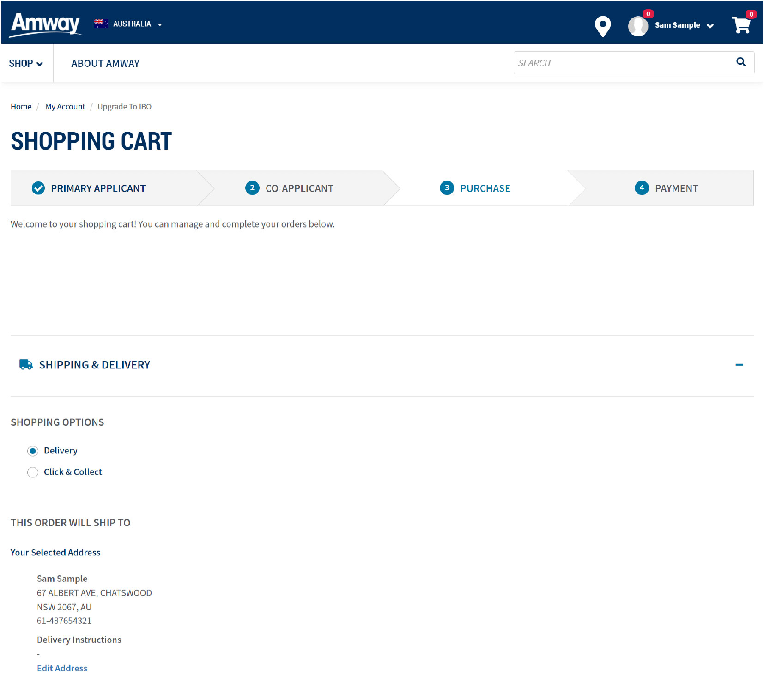The height and width of the screenshot is (700, 764).
Task: Go to the Co-Applicant step
Action: (x=299, y=188)
